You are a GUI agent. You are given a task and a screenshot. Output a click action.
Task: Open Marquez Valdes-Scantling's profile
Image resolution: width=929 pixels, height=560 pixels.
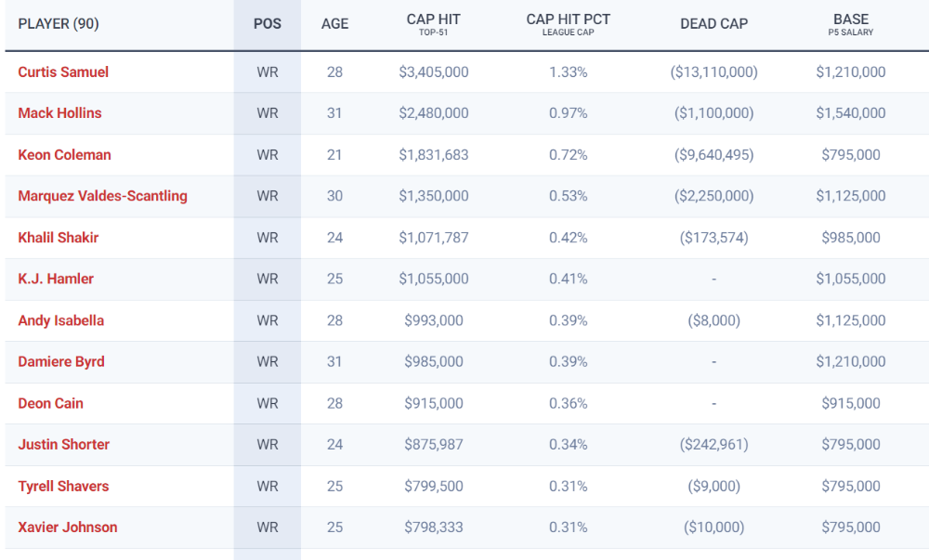coord(102,196)
